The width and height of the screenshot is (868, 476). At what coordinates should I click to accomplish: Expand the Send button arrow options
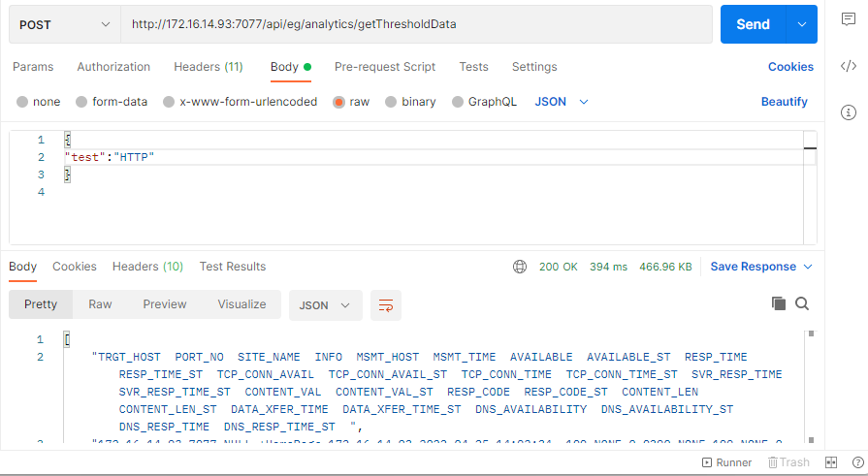[802, 24]
